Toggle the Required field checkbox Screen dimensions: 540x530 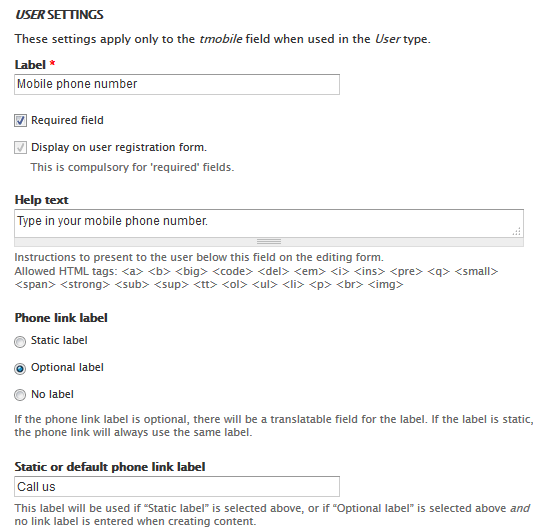click(20, 121)
